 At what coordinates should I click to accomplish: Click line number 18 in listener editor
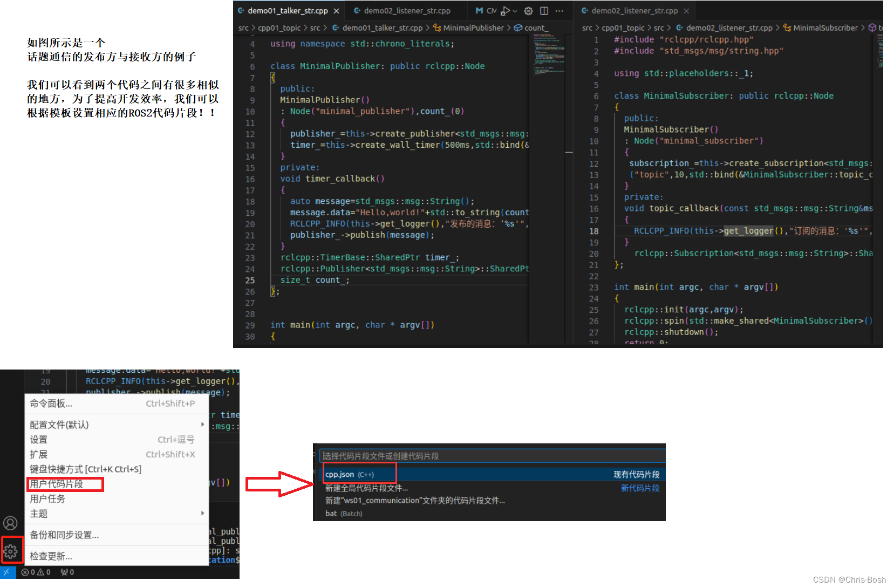pyautogui.click(x=594, y=231)
